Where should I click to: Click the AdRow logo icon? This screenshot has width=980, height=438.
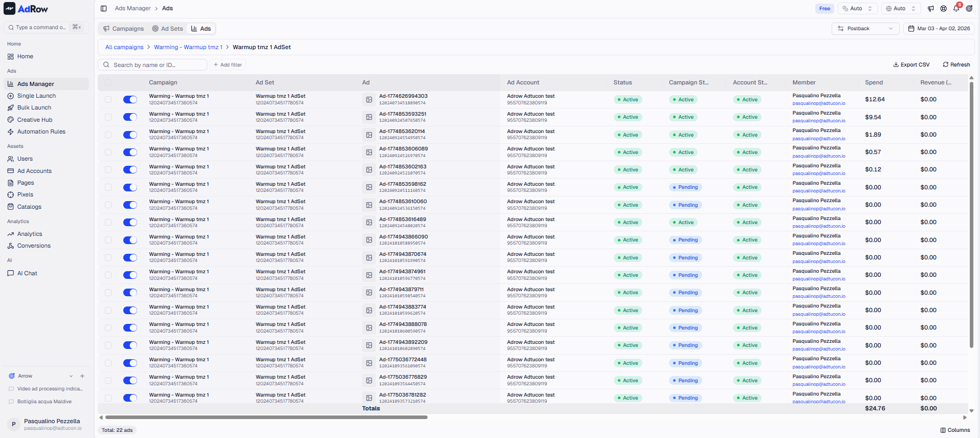point(9,8)
